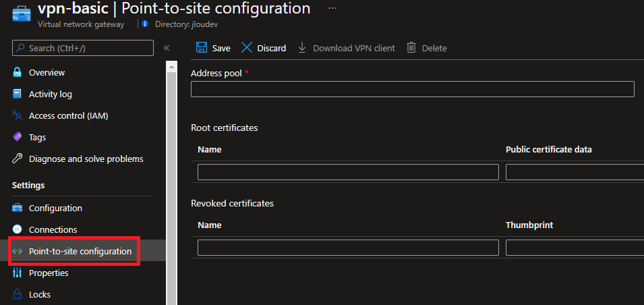
Task: Click the Root certificates heading
Action: click(x=225, y=128)
